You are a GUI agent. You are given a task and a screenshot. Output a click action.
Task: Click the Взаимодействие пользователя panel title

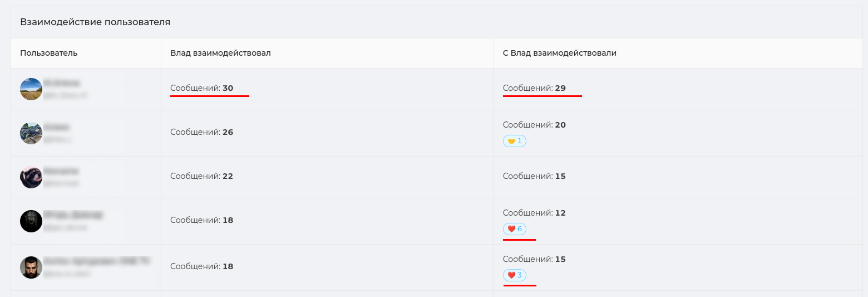point(95,22)
